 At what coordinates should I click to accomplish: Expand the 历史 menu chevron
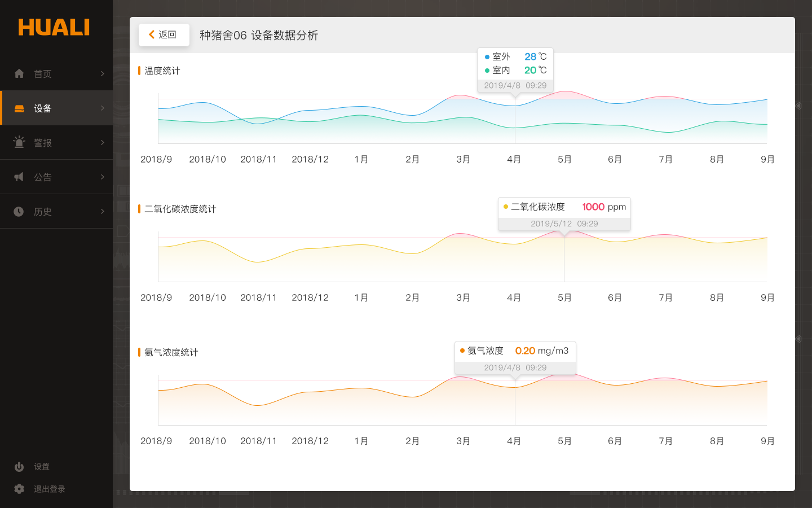[x=102, y=211]
